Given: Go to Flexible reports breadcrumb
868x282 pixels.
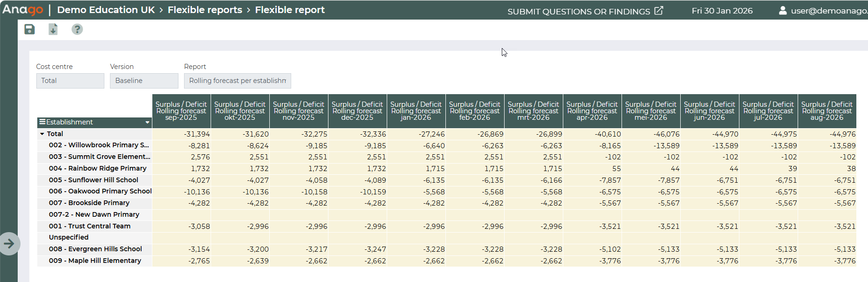Looking at the screenshot, I should click(205, 10).
